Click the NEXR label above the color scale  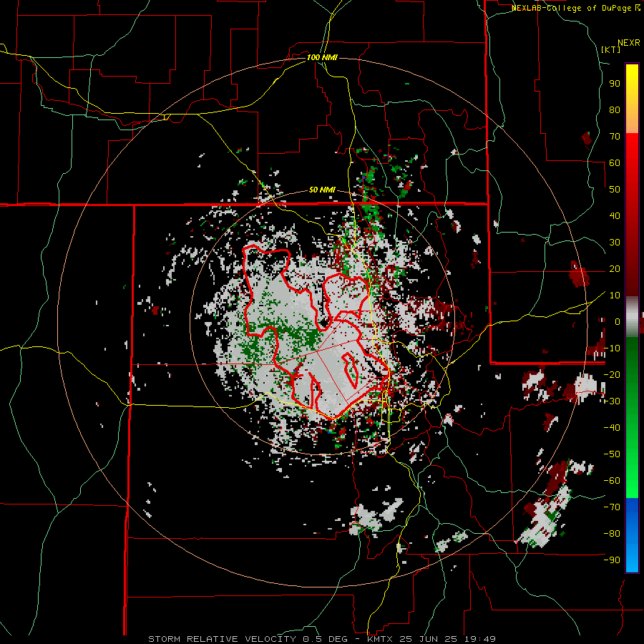pyautogui.click(x=629, y=43)
